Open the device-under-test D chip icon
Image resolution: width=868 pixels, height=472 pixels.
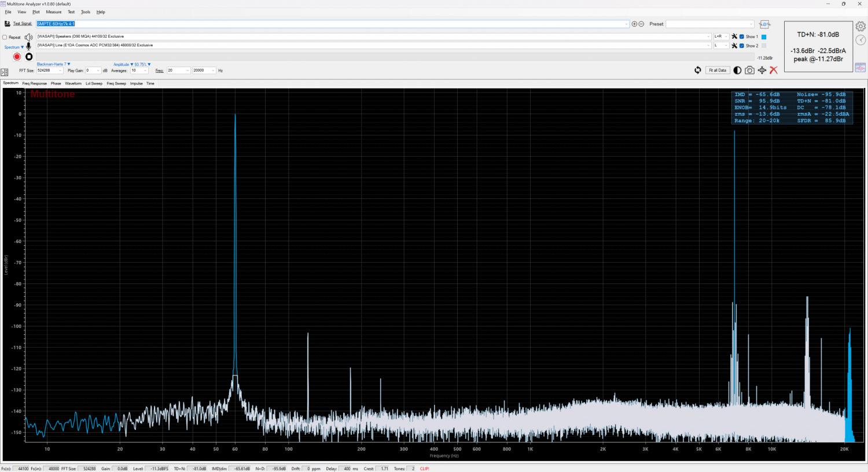[764, 24]
